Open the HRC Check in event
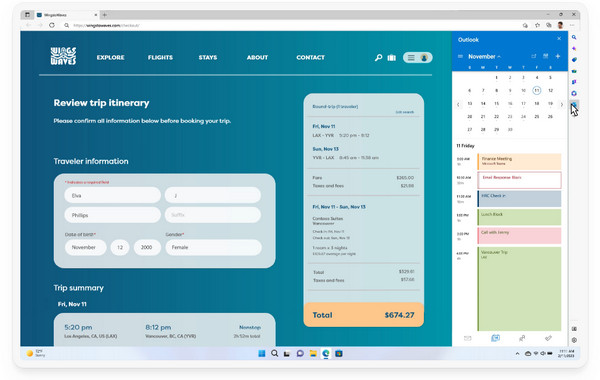600x380 pixels. [x=519, y=199]
